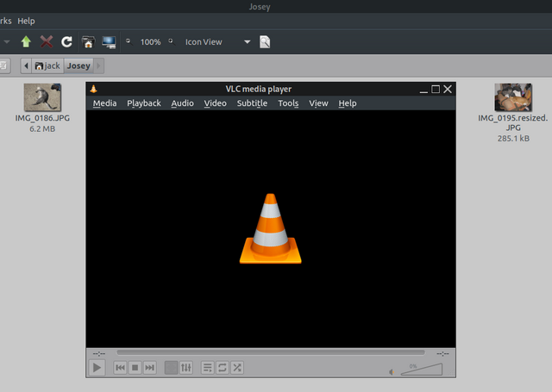Mute audio using speaker icon
Screen dimensions: 552x392
pos(391,372)
